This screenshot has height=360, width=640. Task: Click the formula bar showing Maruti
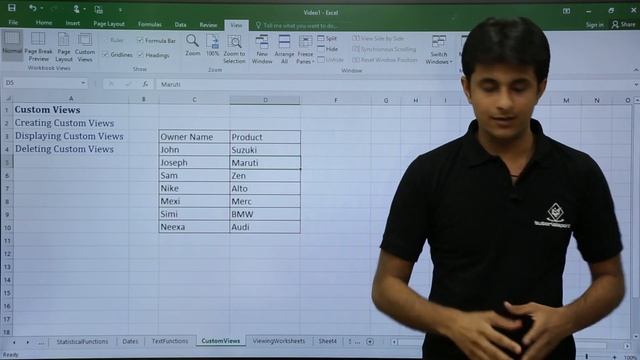point(393,84)
